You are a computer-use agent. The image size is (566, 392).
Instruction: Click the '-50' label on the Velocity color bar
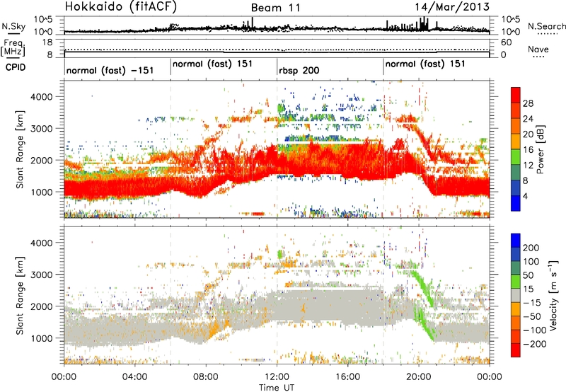coord(532,316)
